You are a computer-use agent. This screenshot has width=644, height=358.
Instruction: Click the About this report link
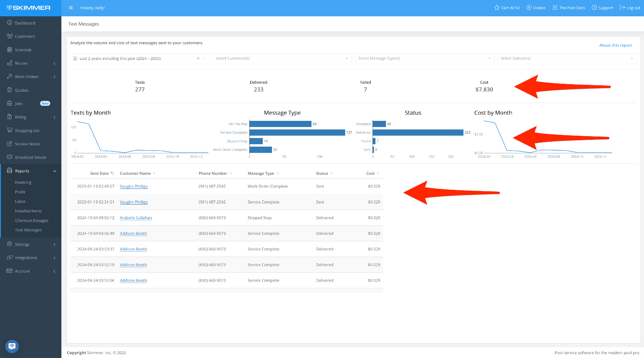pos(615,45)
